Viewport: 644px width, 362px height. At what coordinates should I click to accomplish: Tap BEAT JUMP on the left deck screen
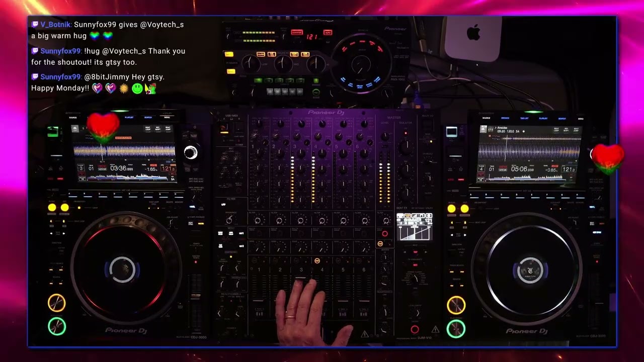[x=168, y=129]
